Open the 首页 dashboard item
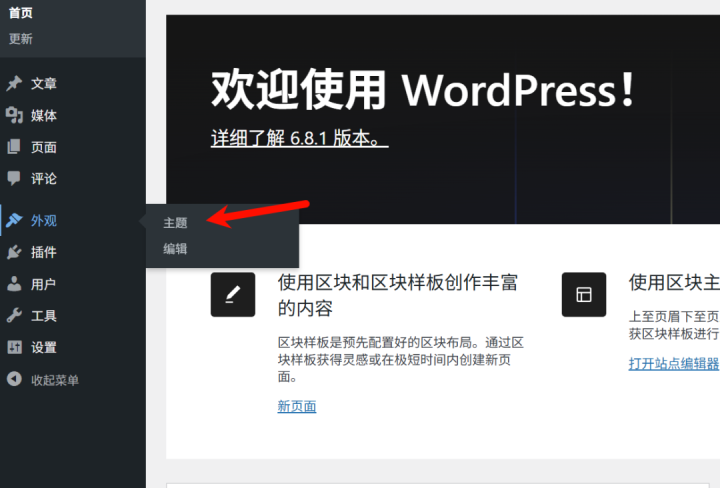Viewport: 720px width, 488px height. tap(21, 13)
